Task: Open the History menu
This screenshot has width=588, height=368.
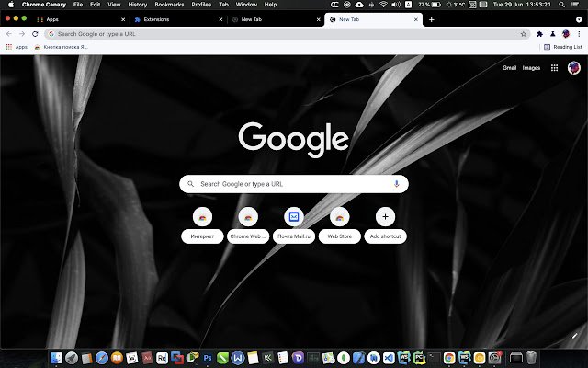Action: coord(137,5)
